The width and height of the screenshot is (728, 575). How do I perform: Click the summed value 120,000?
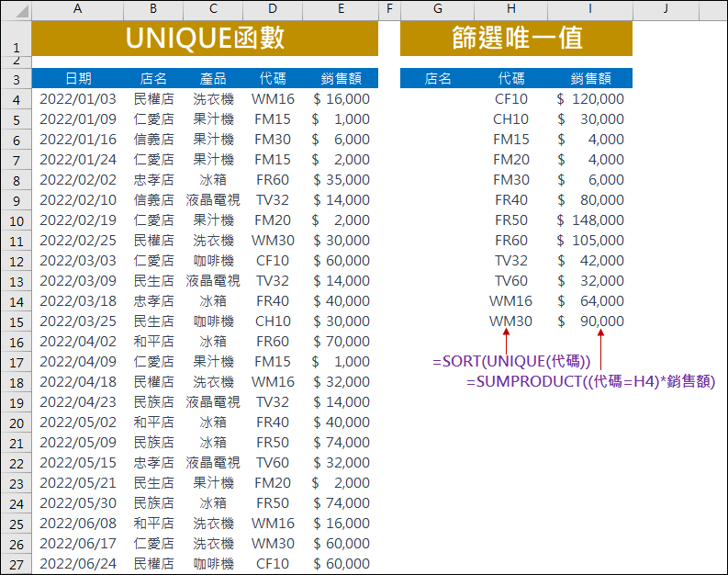[590, 99]
